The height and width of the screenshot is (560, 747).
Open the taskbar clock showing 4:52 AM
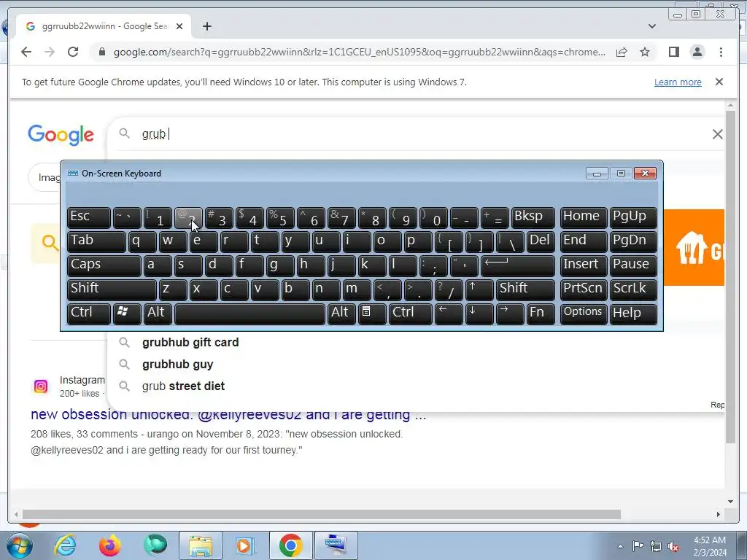point(710,546)
